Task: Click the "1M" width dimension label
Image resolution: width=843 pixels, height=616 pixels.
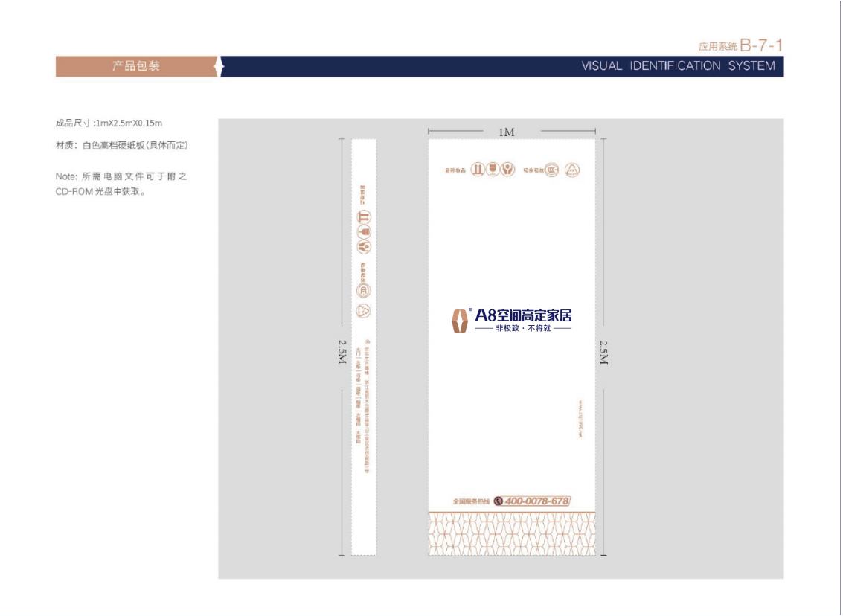Action: [x=507, y=132]
